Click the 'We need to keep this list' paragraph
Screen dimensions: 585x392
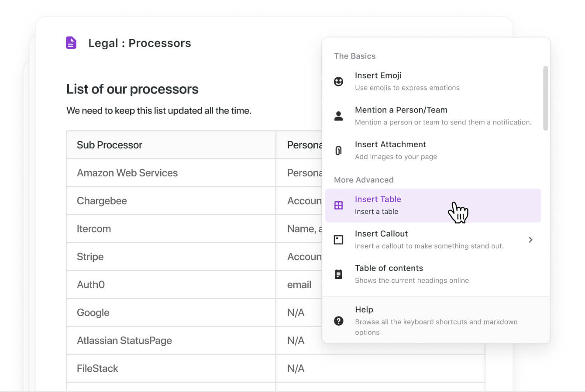tap(159, 111)
